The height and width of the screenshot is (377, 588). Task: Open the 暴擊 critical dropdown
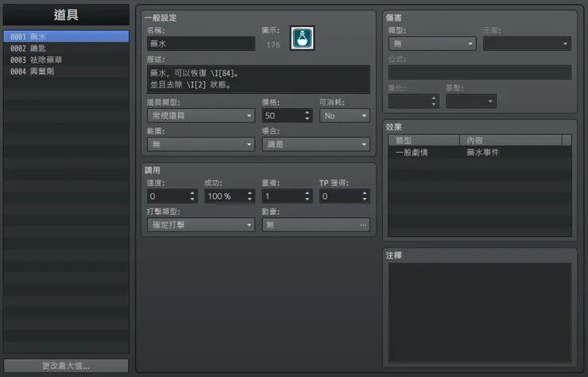click(x=471, y=101)
